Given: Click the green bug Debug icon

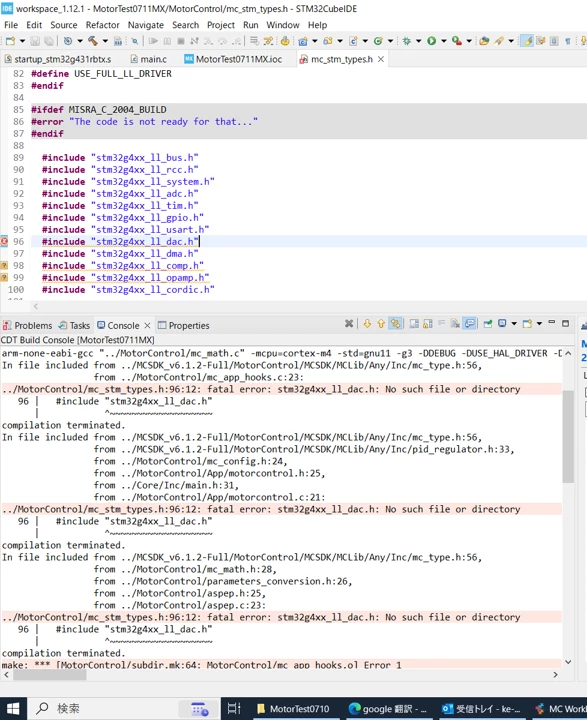Looking at the screenshot, I should pyautogui.click(x=406, y=41).
